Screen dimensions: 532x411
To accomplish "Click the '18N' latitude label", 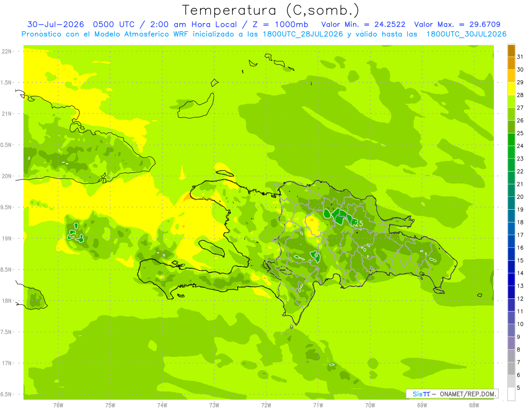I will (x=7, y=301).
